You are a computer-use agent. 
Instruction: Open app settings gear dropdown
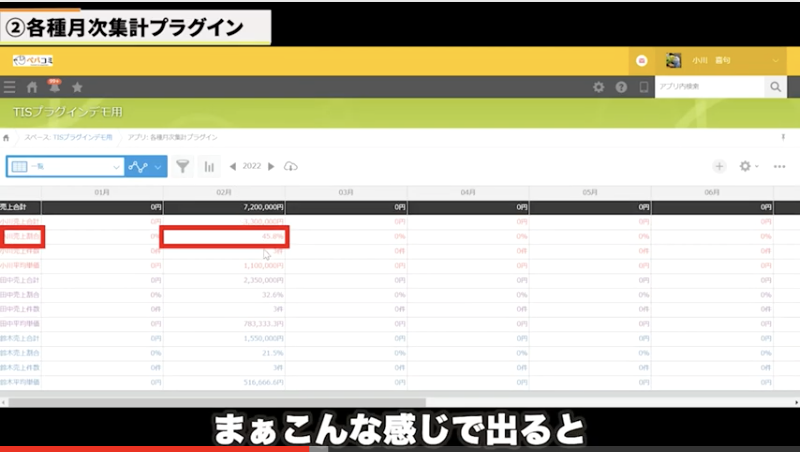(x=747, y=166)
